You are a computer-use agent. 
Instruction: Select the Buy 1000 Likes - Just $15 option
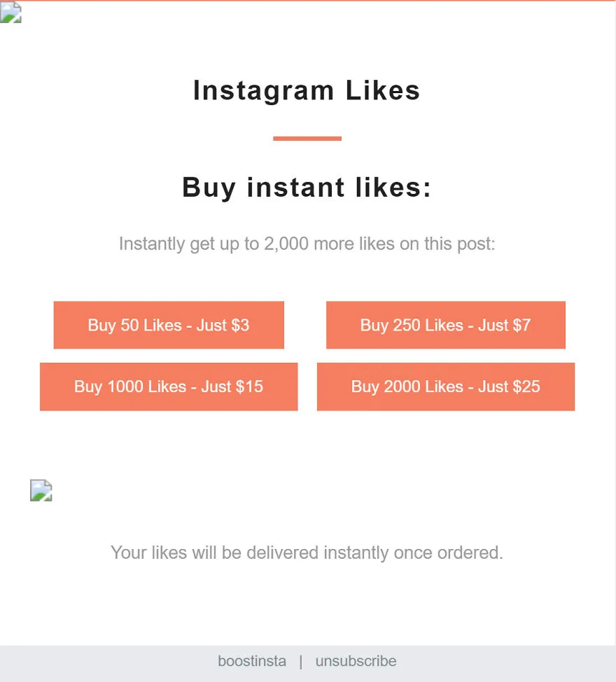[169, 387]
